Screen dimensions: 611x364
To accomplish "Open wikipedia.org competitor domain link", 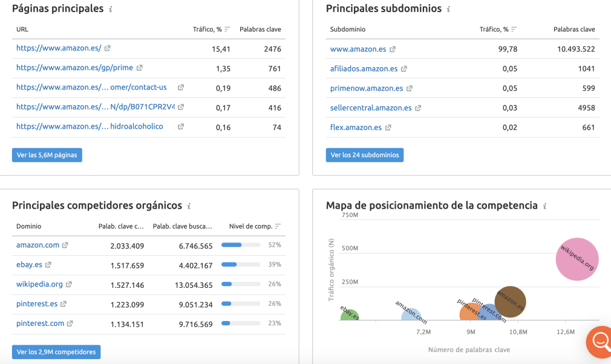I will (39, 285).
